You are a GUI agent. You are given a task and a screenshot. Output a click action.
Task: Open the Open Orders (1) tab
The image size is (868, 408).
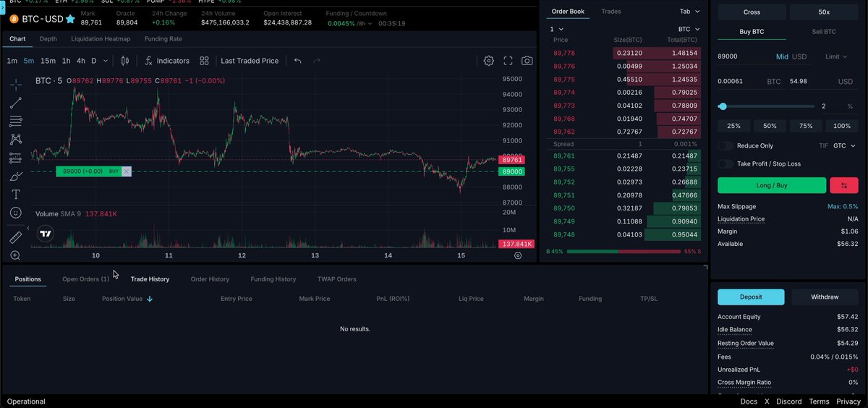[x=85, y=279]
